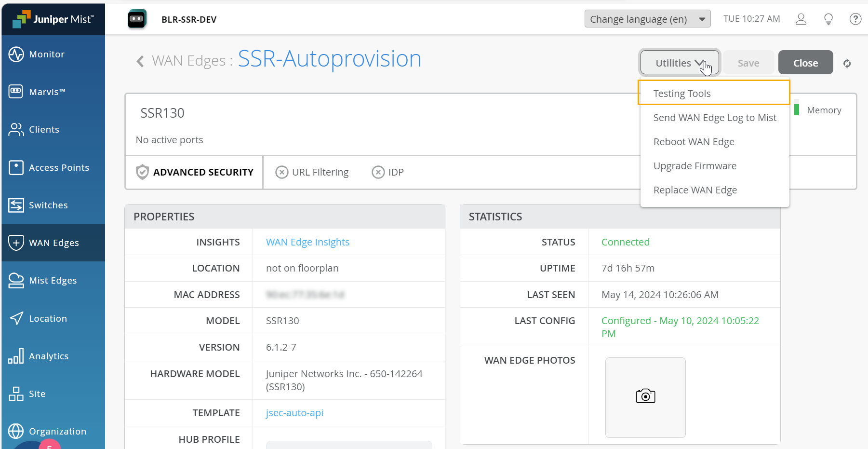Click the Advanced Security shield icon
The height and width of the screenshot is (449, 868).
tap(142, 172)
